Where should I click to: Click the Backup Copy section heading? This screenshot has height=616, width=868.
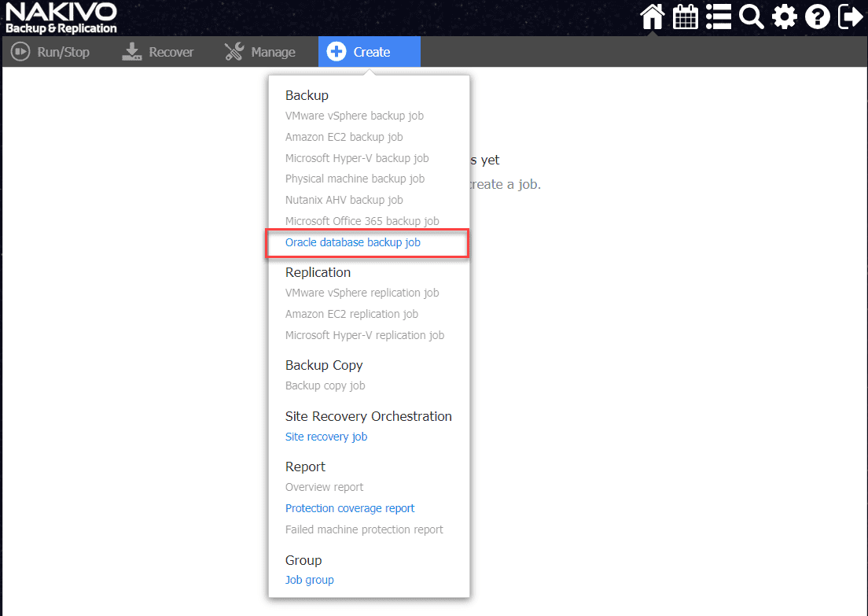click(324, 366)
